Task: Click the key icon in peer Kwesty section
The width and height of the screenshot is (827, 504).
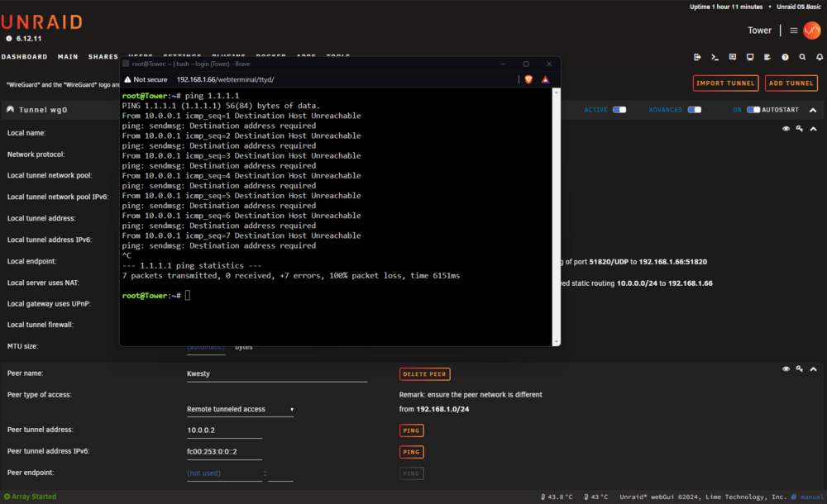Action: tap(800, 369)
